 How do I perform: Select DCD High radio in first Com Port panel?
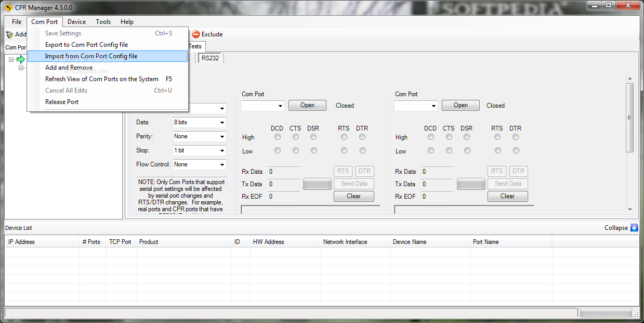(278, 137)
